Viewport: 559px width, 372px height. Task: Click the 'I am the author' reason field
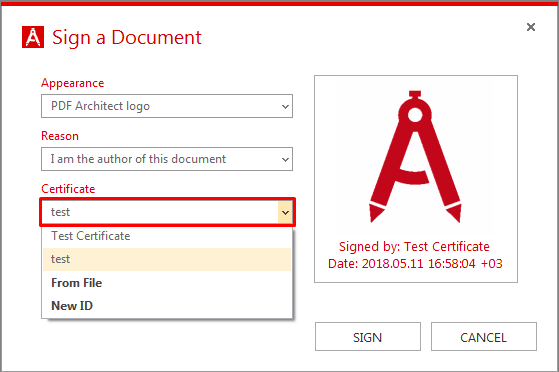[167, 159]
